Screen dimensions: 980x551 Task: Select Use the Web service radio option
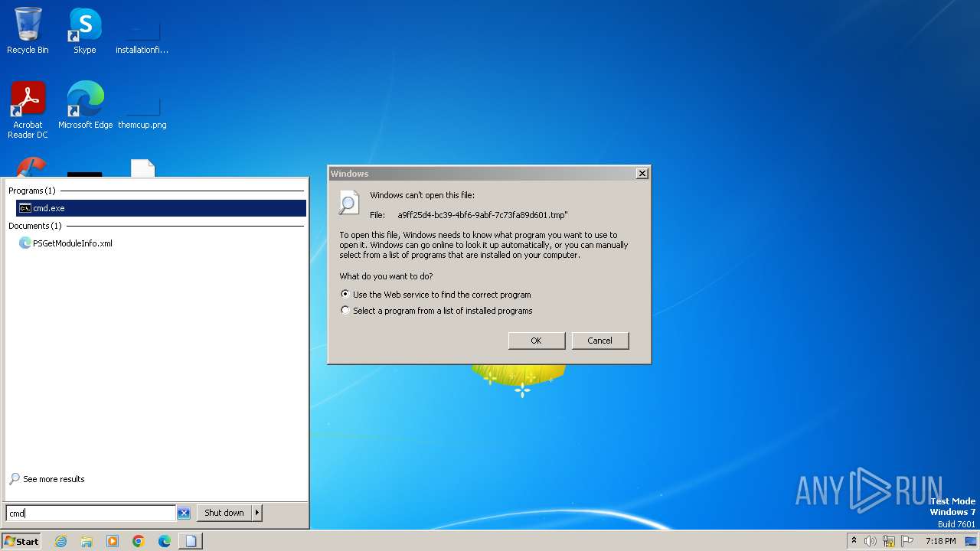[x=436, y=295]
